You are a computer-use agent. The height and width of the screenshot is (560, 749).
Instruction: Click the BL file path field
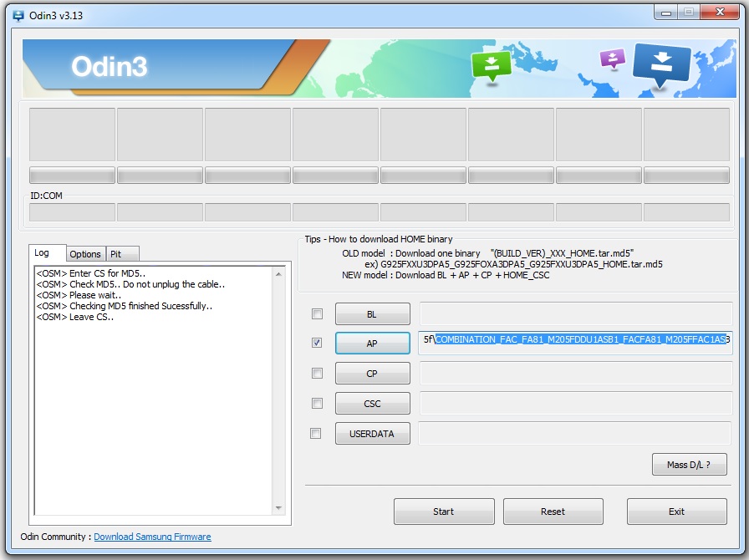click(576, 314)
